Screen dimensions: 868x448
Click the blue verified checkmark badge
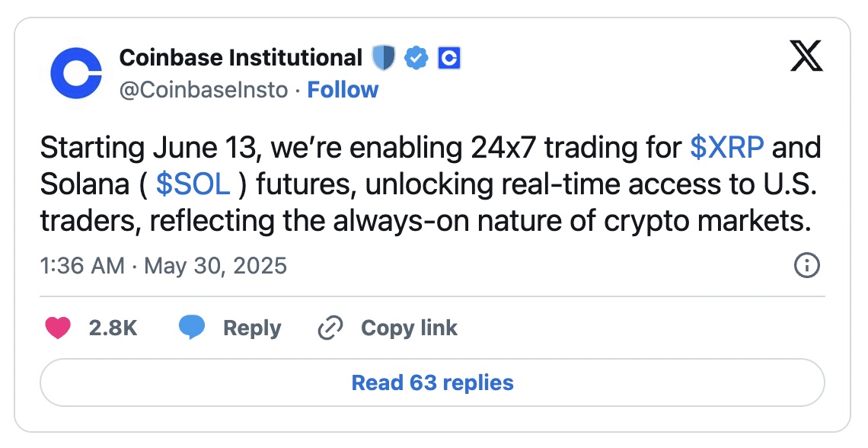click(x=416, y=58)
